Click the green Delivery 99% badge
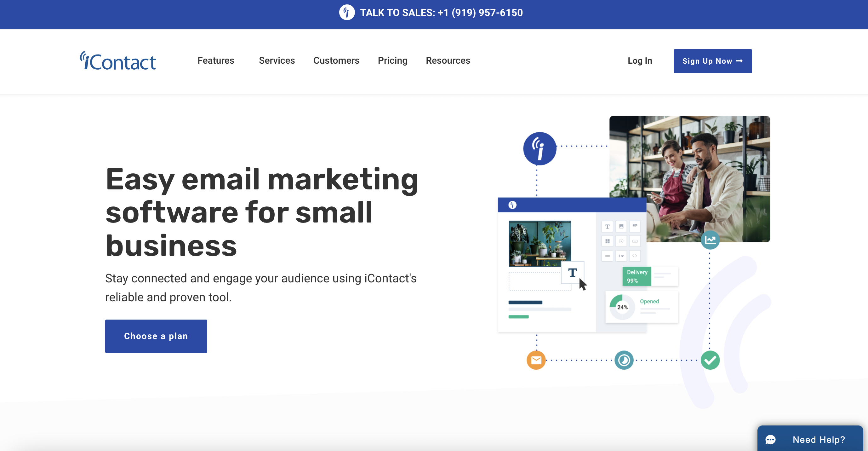 (x=637, y=276)
